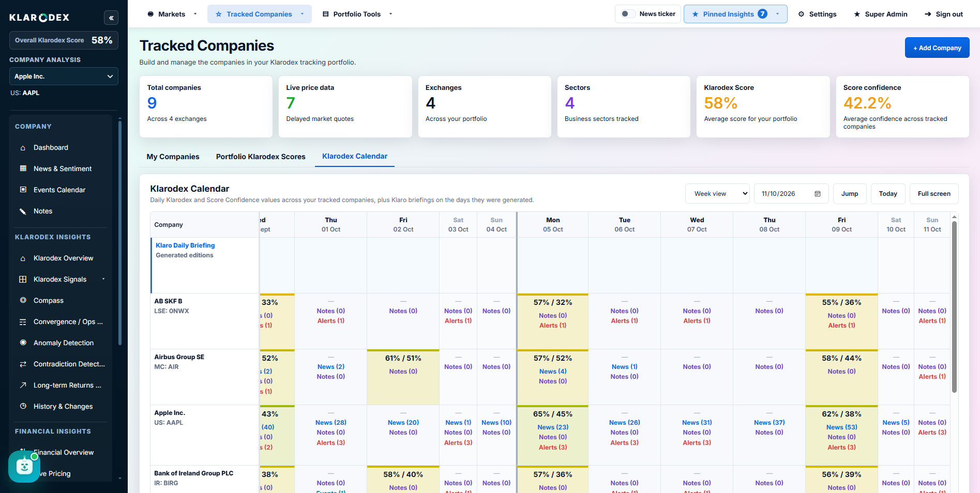Switch to the My Companies tab
Image resolution: width=980 pixels, height=493 pixels.
pyautogui.click(x=173, y=157)
